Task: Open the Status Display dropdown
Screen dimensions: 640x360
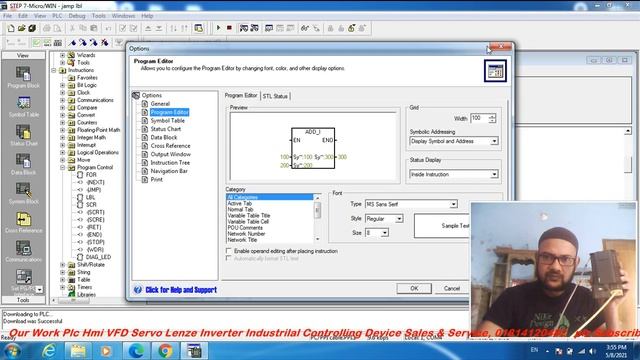Action: 494,174
